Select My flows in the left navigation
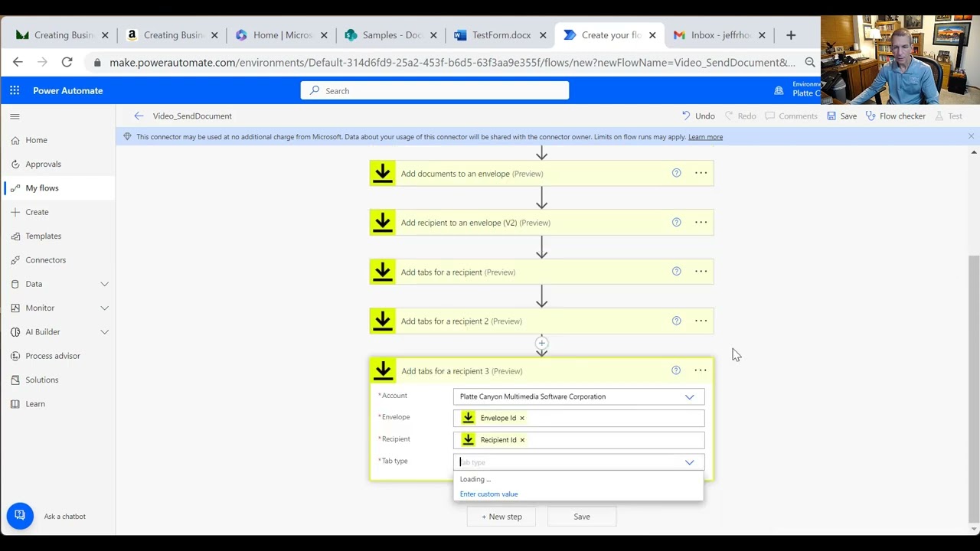The width and height of the screenshot is (980, 551). [58, 187]
